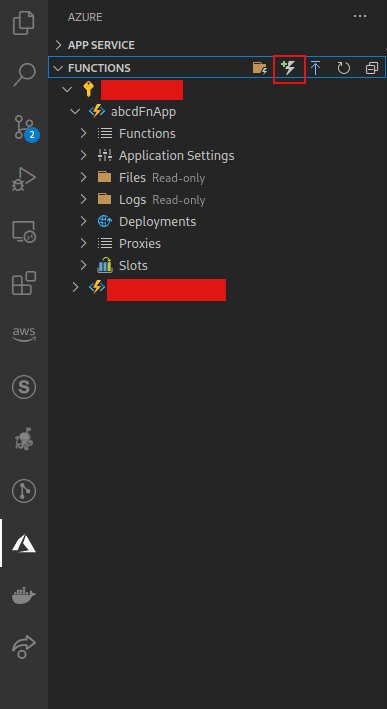Viewport: 387px width, 709px height.
Task: Expand the APP SERVICE section
Action: 58,45
